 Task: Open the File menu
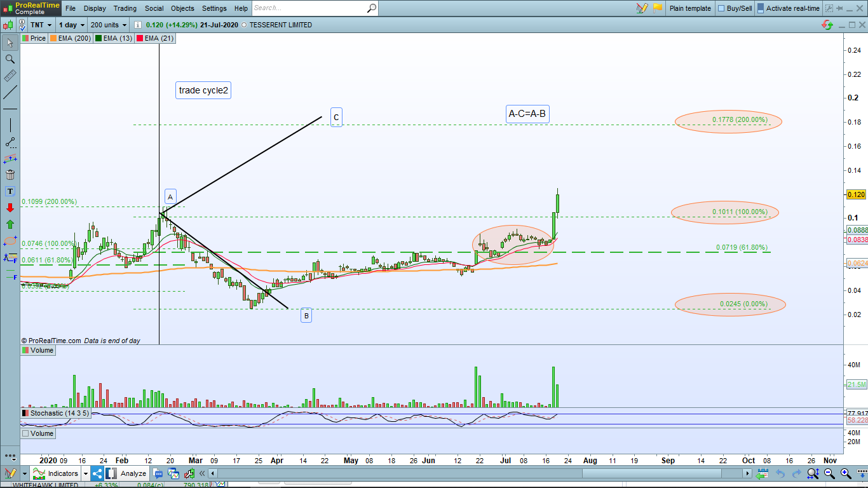pos(71,8)
